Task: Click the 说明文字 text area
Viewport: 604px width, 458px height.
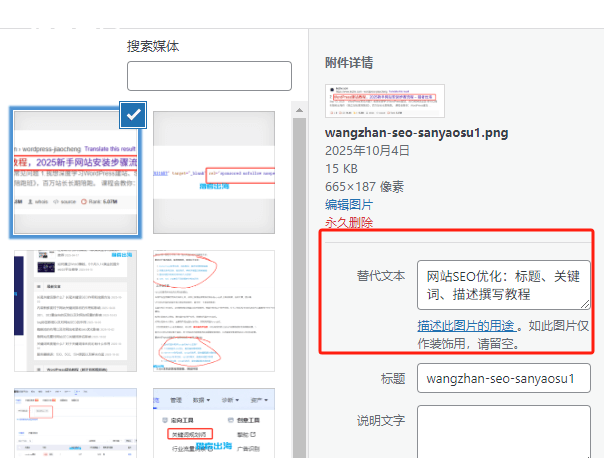Action: pos(504,430)
